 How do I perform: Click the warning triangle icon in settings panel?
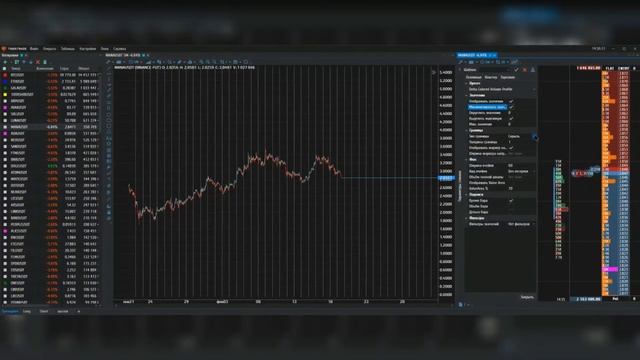(x=533, y=70)
